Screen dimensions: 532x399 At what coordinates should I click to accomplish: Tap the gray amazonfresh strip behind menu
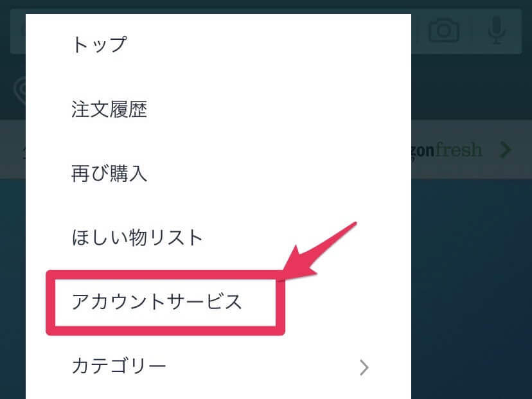click(472, 149)
